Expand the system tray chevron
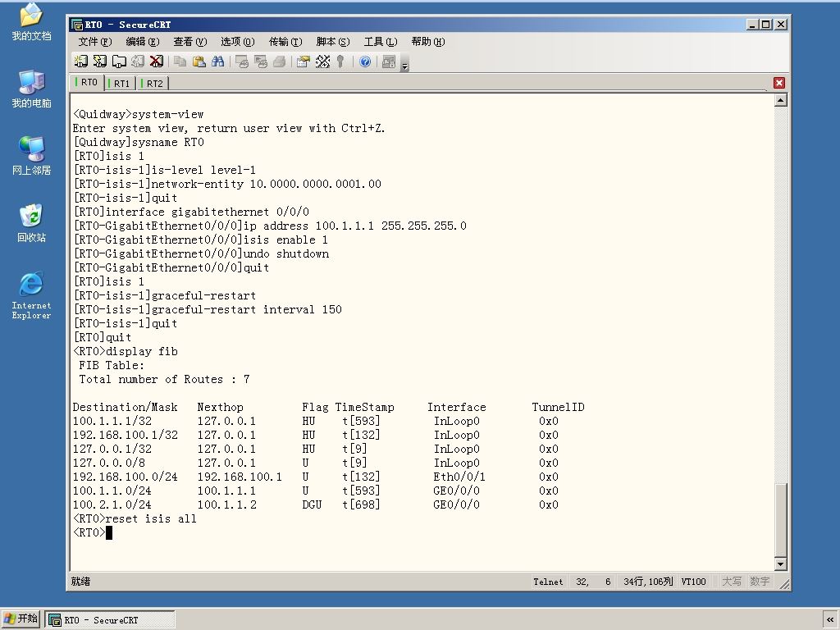Viewport: 840px width, 630px height. coord(830,620)
